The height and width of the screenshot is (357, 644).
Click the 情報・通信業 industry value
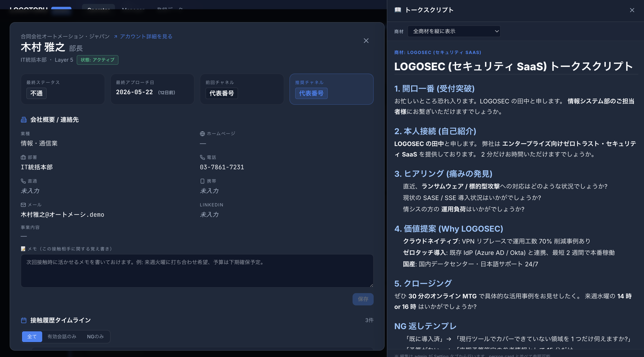coord(39,143)
